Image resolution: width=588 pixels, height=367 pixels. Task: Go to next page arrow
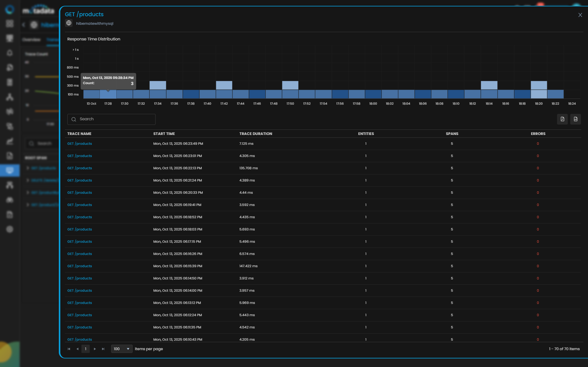(95, 349)
